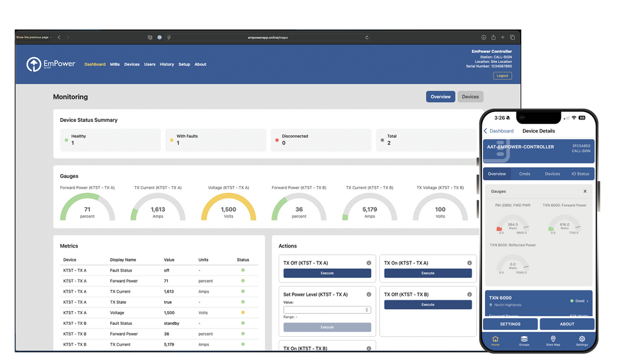Show info for TX Off (KTST - TX B)
The width and height of the screenshot is (644, 362).
pos(469,295)
